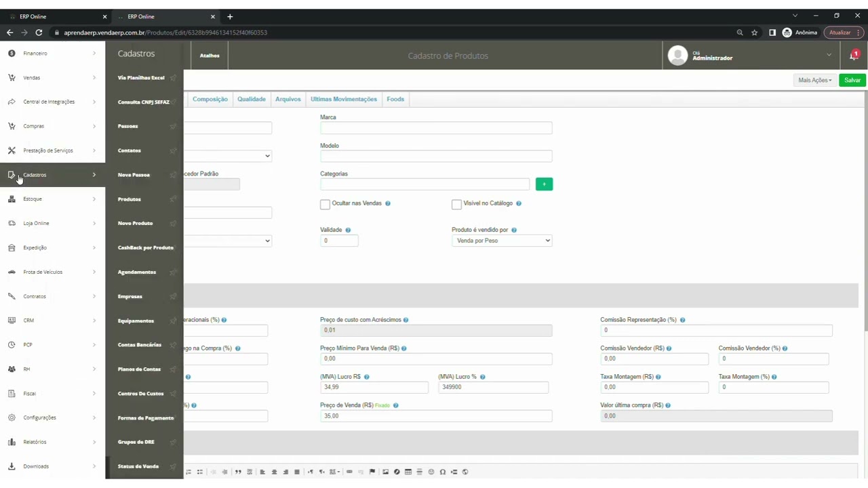The image size is (868, 488).
Task: Click the Configurações gear icon
Action: [x=12, y=418]
